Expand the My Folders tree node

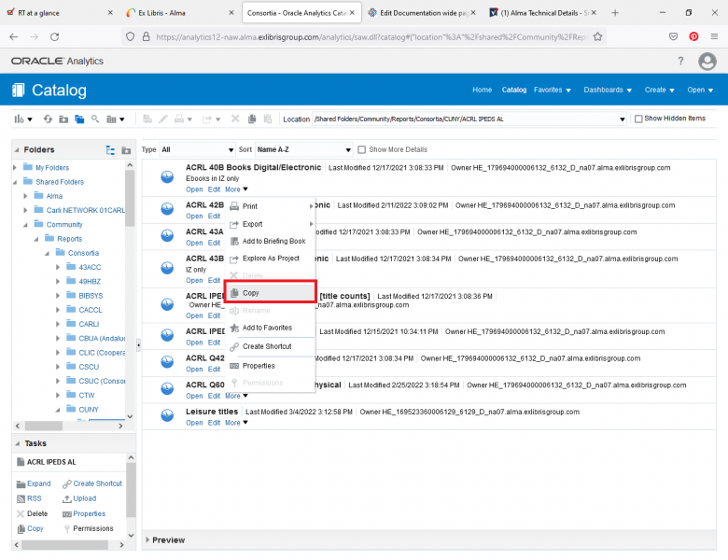[15, 168]
